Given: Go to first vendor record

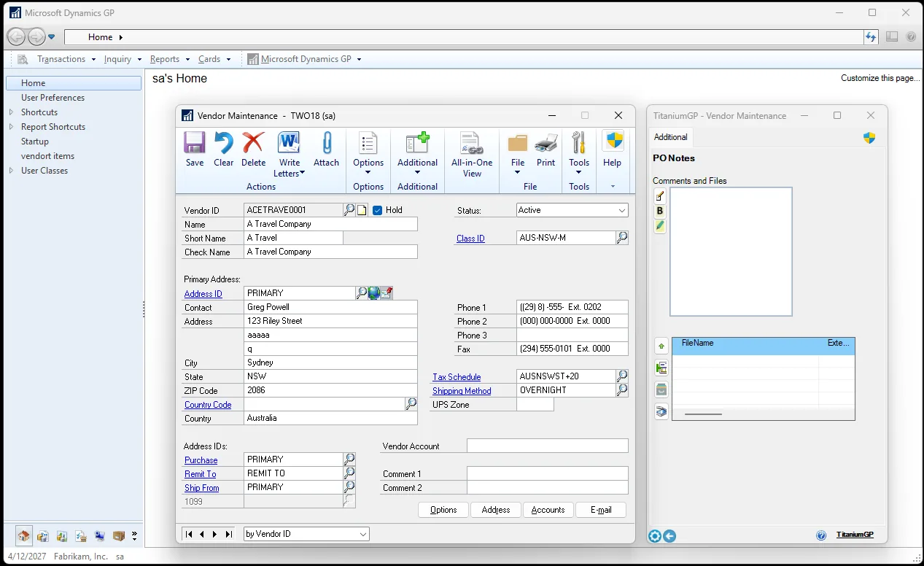Looking at the screenshot, I should click(189, 534).
